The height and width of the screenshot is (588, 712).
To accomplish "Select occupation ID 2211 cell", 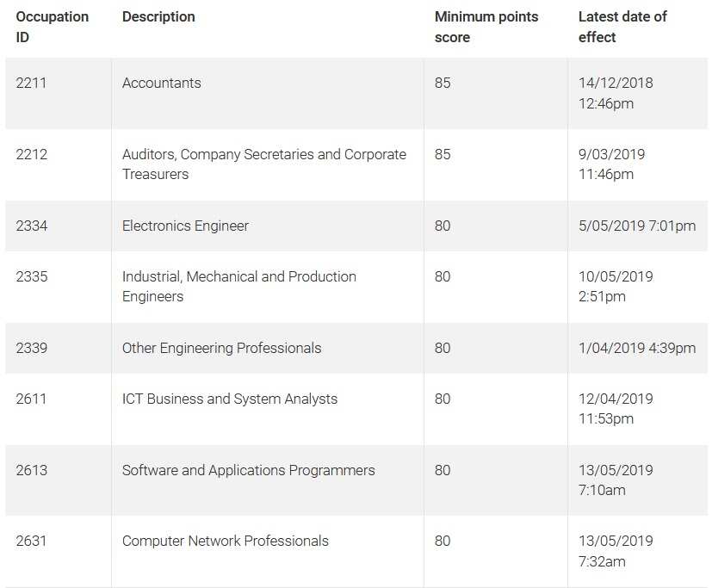I will tap(32, 83).
